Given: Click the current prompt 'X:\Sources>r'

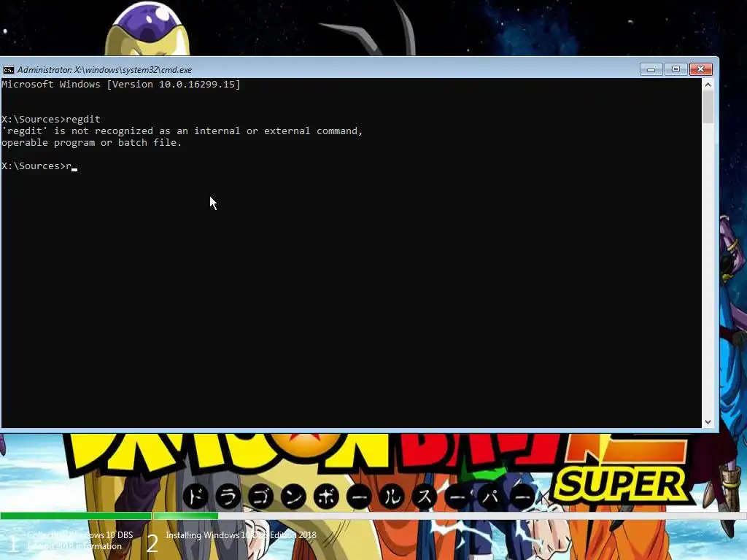Looking at the screenshot, I should (36, 166).
